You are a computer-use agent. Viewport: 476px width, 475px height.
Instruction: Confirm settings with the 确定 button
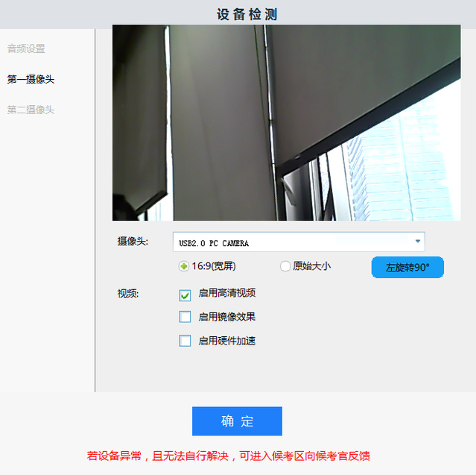click(x=237, y=421)
